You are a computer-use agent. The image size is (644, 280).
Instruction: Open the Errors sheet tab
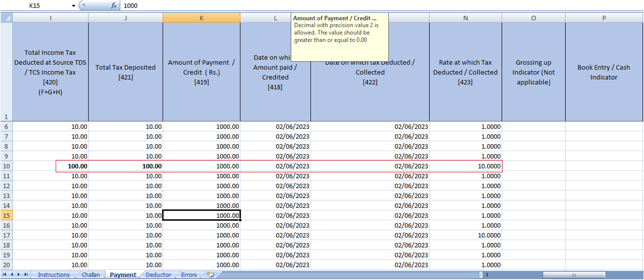(x=189, y=274)
